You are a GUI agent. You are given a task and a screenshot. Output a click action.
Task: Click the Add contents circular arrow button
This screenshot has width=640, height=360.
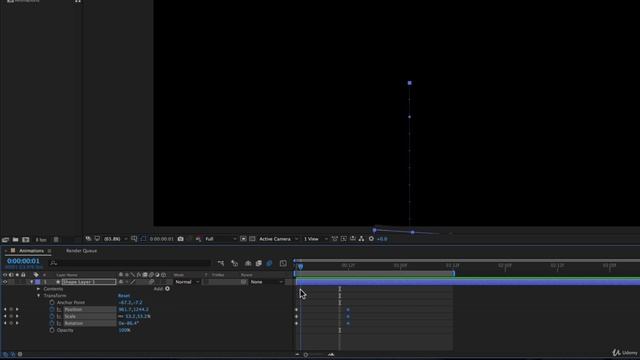167,289
